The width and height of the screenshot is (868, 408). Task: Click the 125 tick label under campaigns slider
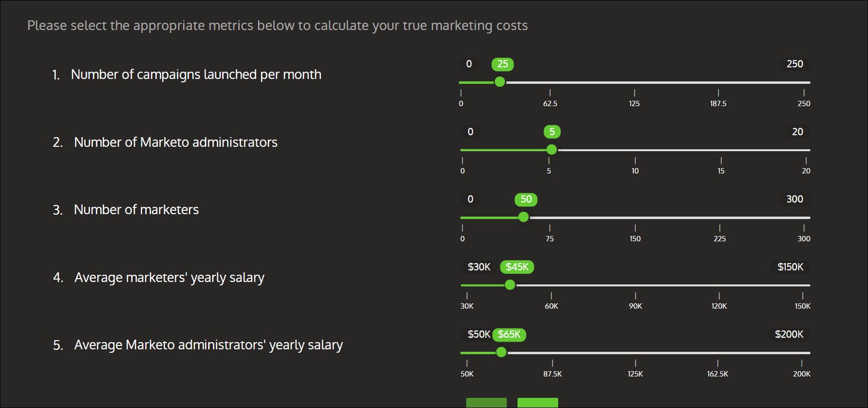(x=634, y=104)
